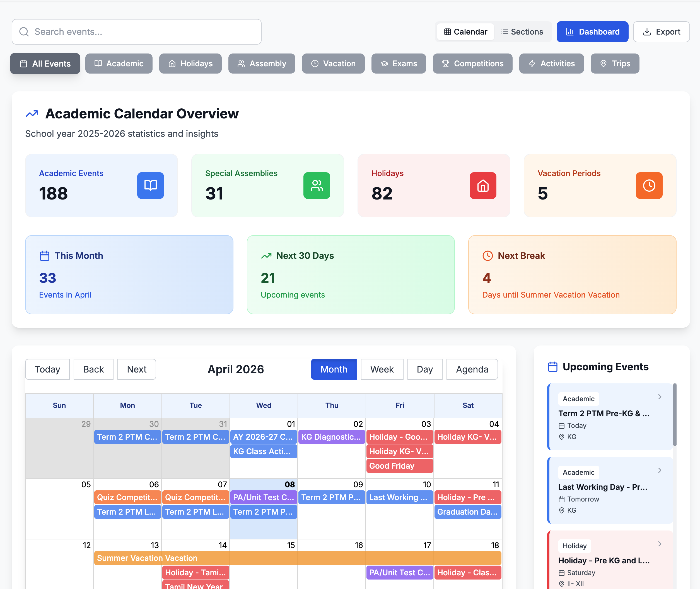Viewport: 700px width, 589px height.
Task: Click the Export button
Action: [x=661, y=32]
